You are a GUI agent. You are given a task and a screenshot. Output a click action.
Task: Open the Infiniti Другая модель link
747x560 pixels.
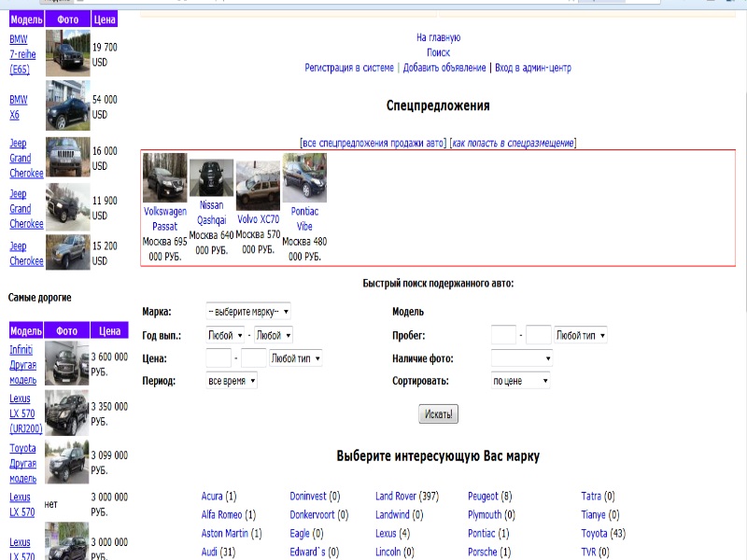22,365
